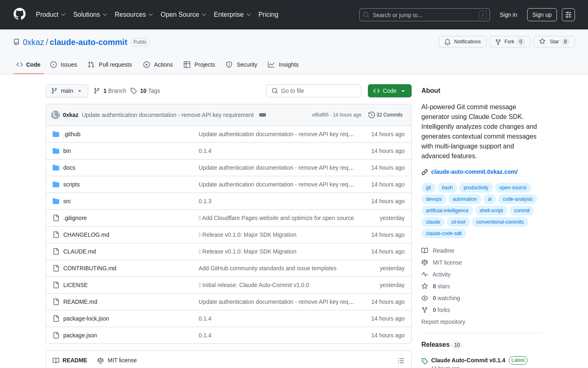
Task: Star the claude-auto-commit repository
Action: (x=554, y=42)
